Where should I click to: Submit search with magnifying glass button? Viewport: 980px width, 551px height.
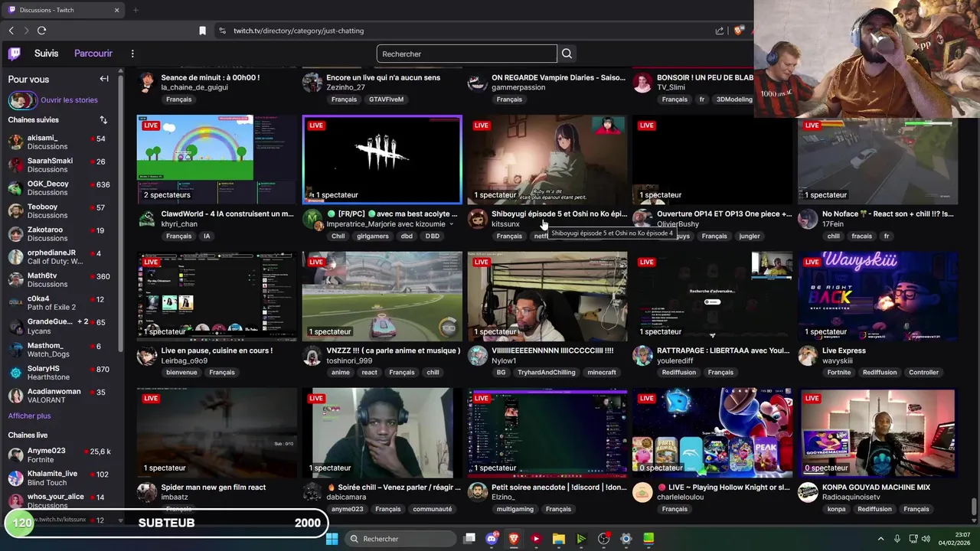[567, 54]
